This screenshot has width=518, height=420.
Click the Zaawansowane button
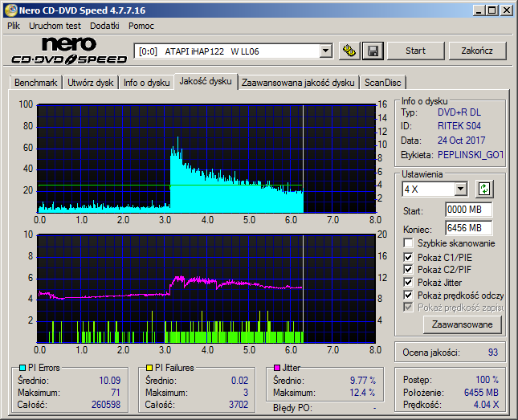point(462,324)
